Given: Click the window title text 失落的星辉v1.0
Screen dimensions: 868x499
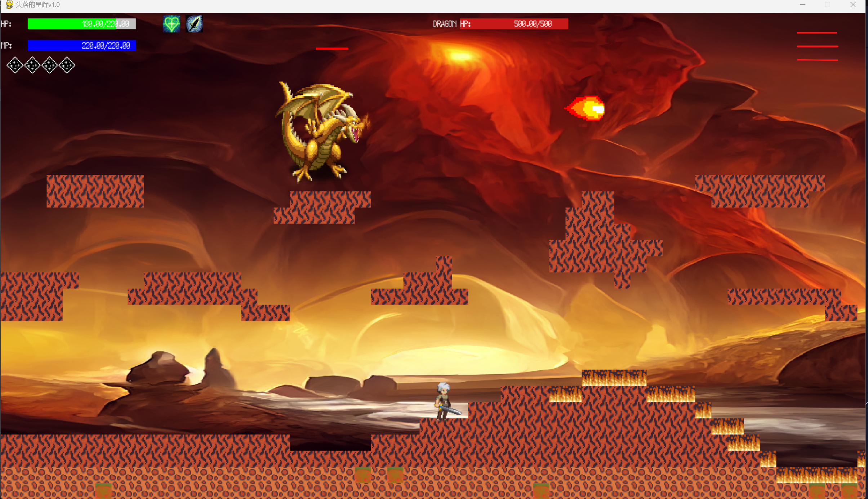Looking at the screenshot, I should [x=37, y=5].
